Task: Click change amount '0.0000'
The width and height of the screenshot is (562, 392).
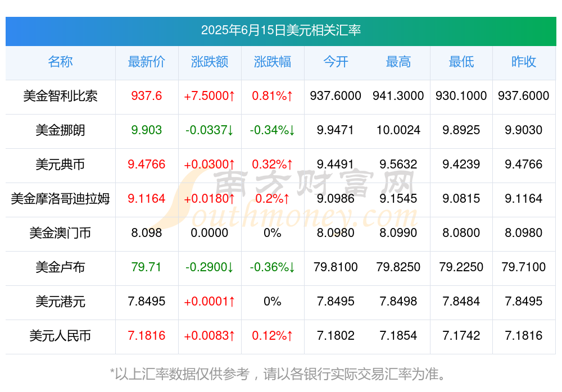Action: coord(209,233)
